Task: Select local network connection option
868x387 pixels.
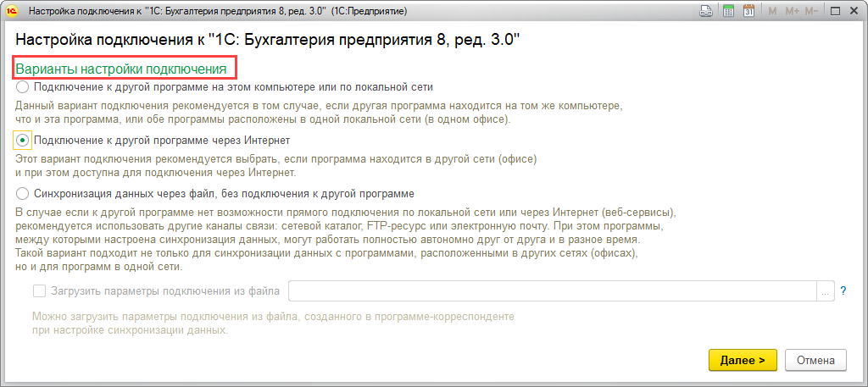Action: coord(22,87)
